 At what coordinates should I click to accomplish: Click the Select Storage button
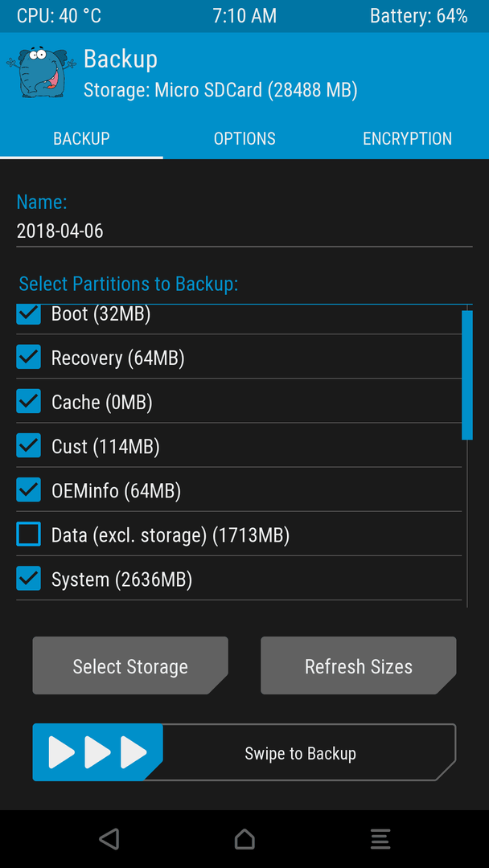pos(130,666)
